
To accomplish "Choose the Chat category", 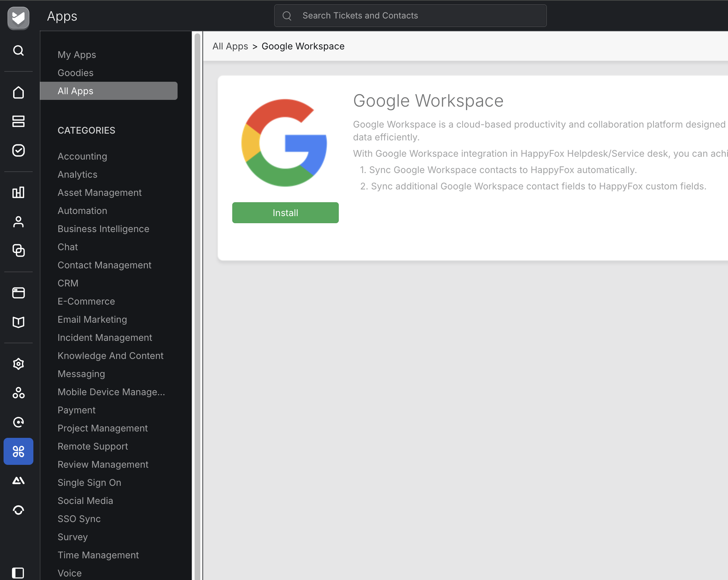I will [67, 247].
